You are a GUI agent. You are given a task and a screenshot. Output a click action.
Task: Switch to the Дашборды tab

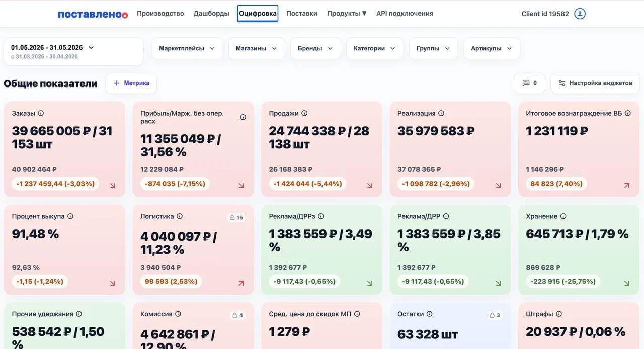pos(211,14)
